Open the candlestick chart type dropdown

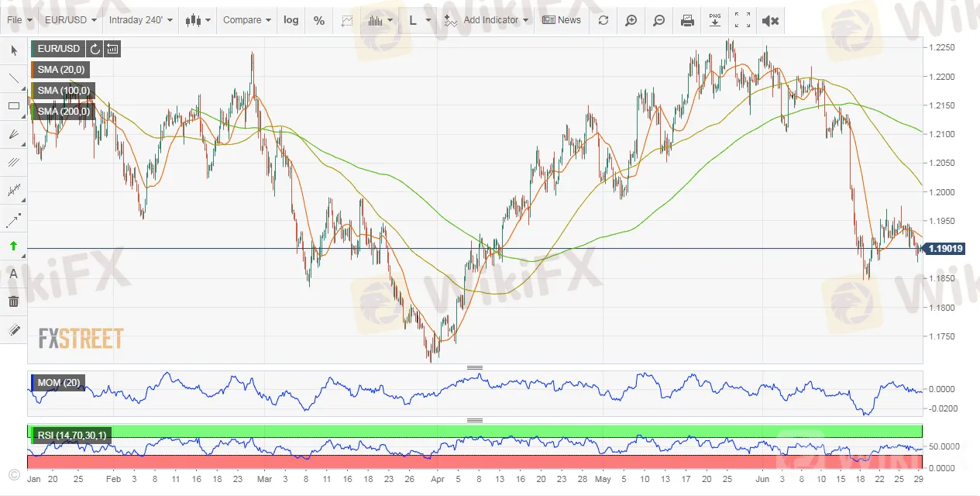click(198, 20)
